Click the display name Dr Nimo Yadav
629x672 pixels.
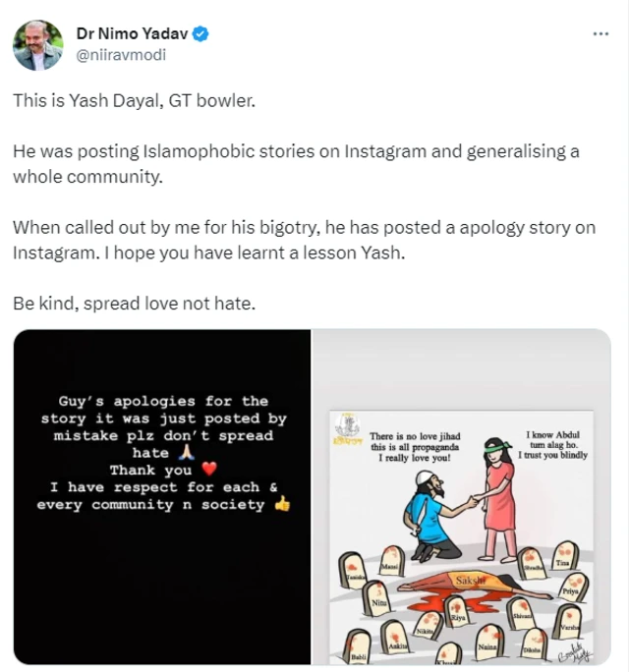tap(133, 34)
